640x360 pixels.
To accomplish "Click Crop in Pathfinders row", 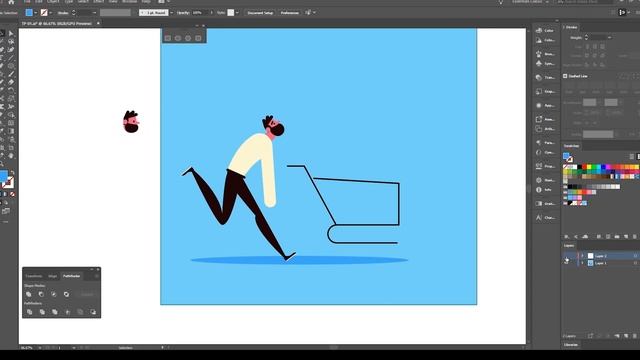I will coord(68,312).
